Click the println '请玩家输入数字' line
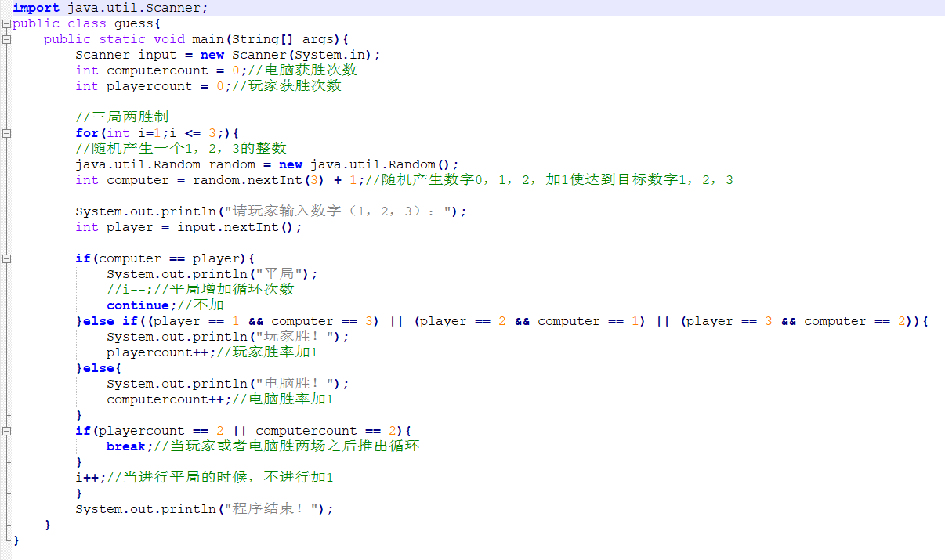 [271, 211]
